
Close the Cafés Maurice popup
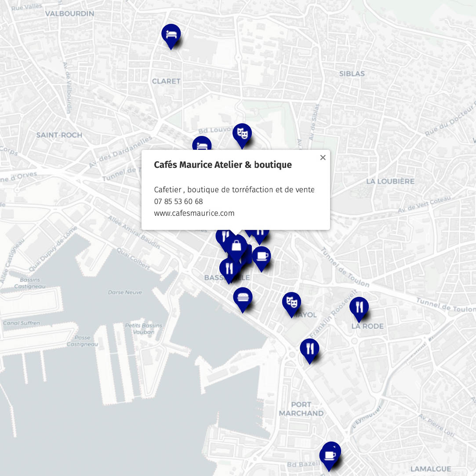(x=323, y=157)
